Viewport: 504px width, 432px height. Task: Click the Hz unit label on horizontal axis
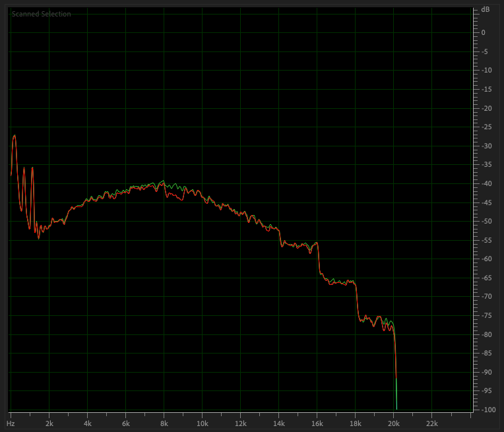(x=11, y=422)
